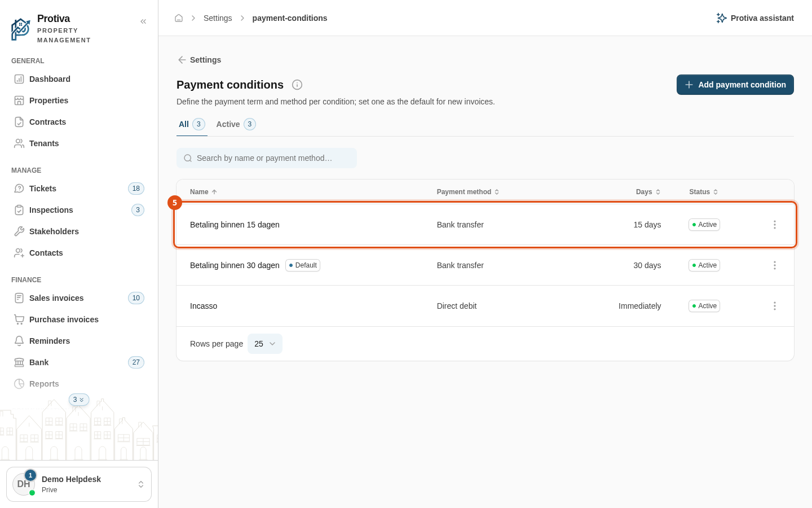Click Settings in the breadcrumb
This screenshot has height=508, width=812.
pyautogui.click(x=218, y=18)
